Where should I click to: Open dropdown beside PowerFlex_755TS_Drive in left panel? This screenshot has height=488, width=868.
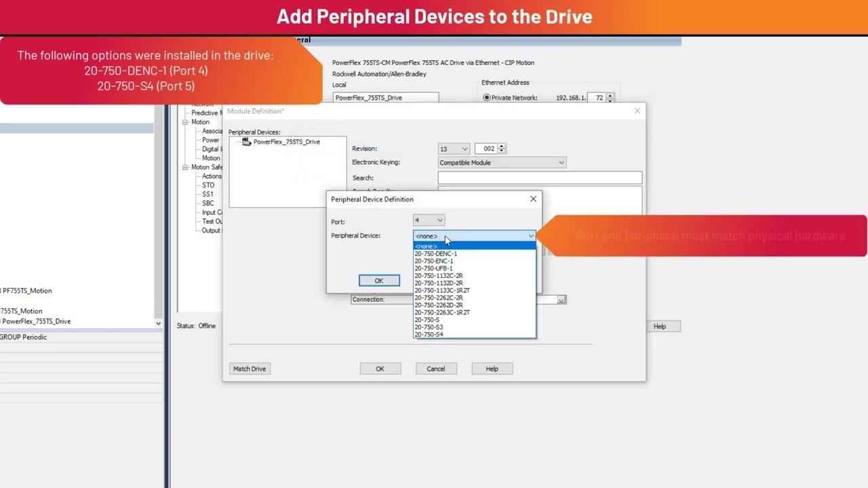(x=158, y=323)
